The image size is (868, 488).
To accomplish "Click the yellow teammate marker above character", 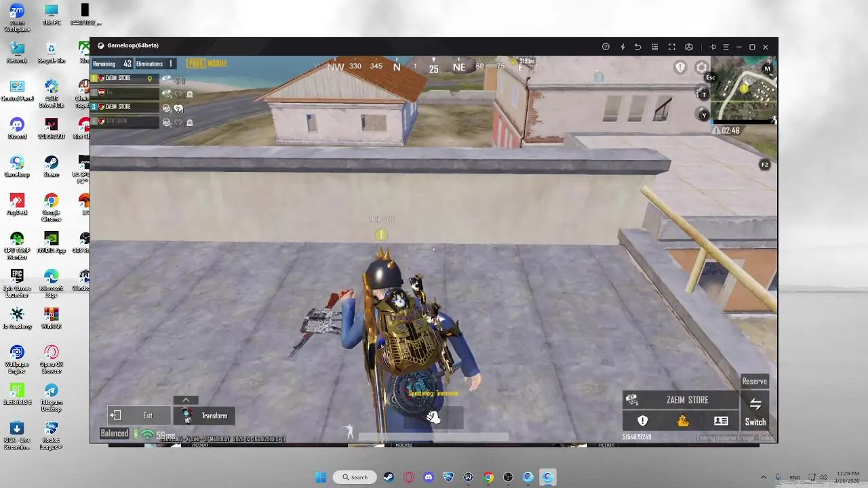I will pos(381,235).
